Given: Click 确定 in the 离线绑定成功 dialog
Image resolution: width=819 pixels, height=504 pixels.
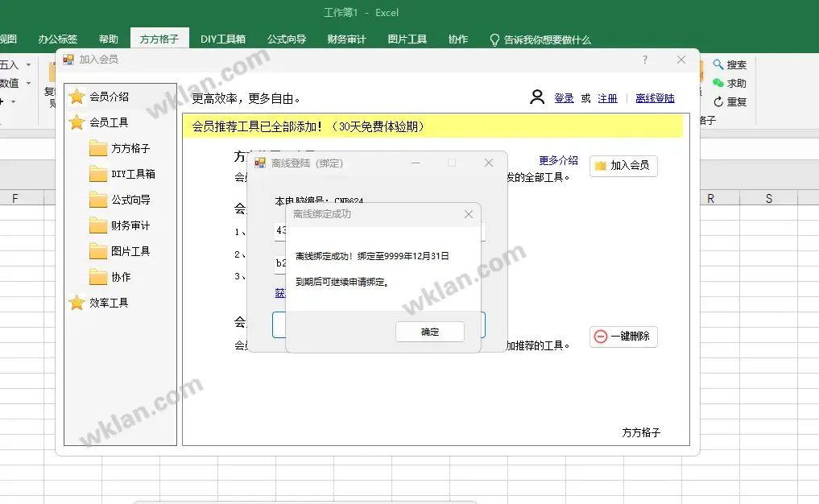Looking at the screenshot, I should [x=430, y=333].
